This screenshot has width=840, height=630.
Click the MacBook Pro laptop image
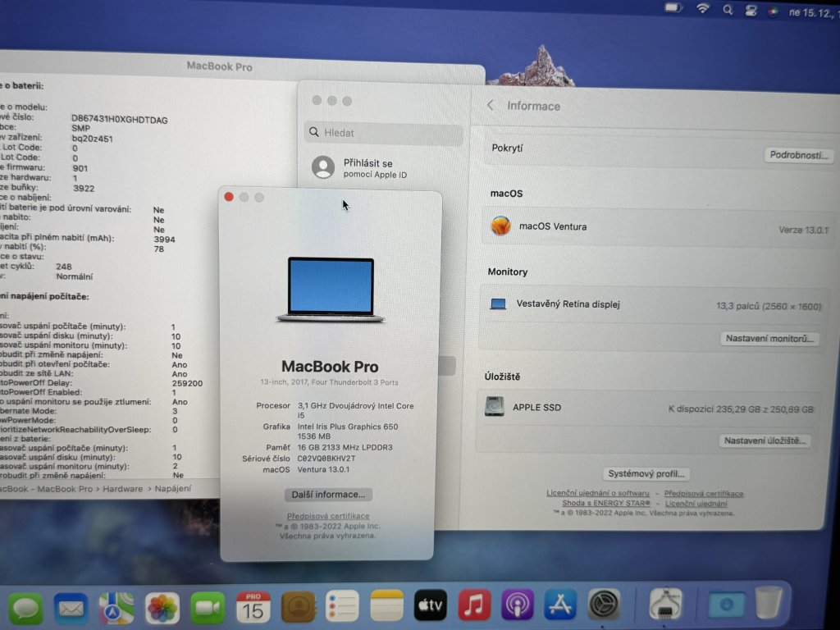pos(331,290)
